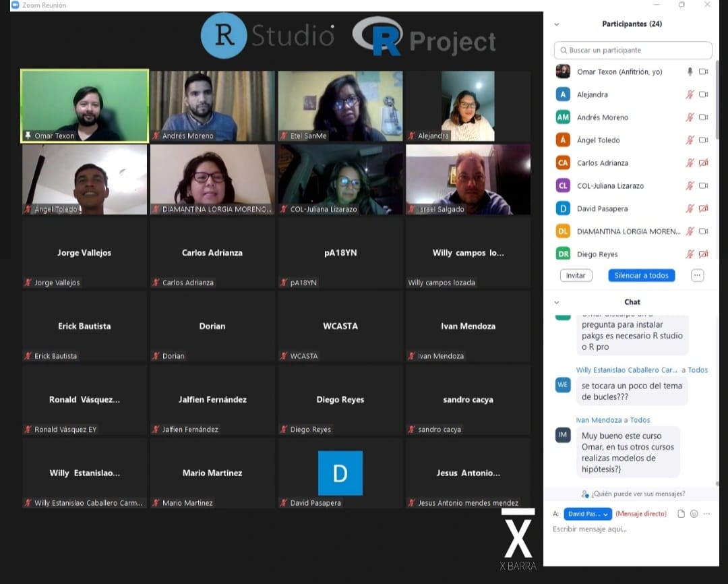Click Andrés Moreno's camera icon

[x=703, y=117]
